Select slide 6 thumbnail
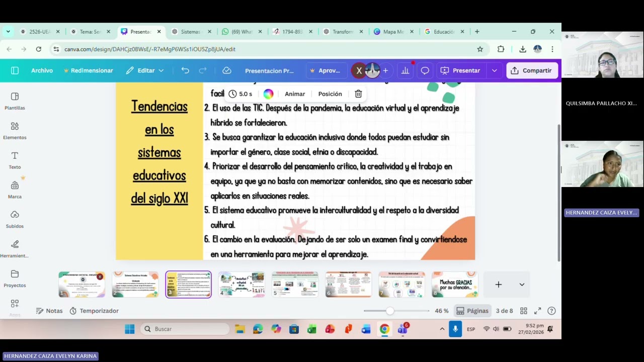 coord(348,285)
